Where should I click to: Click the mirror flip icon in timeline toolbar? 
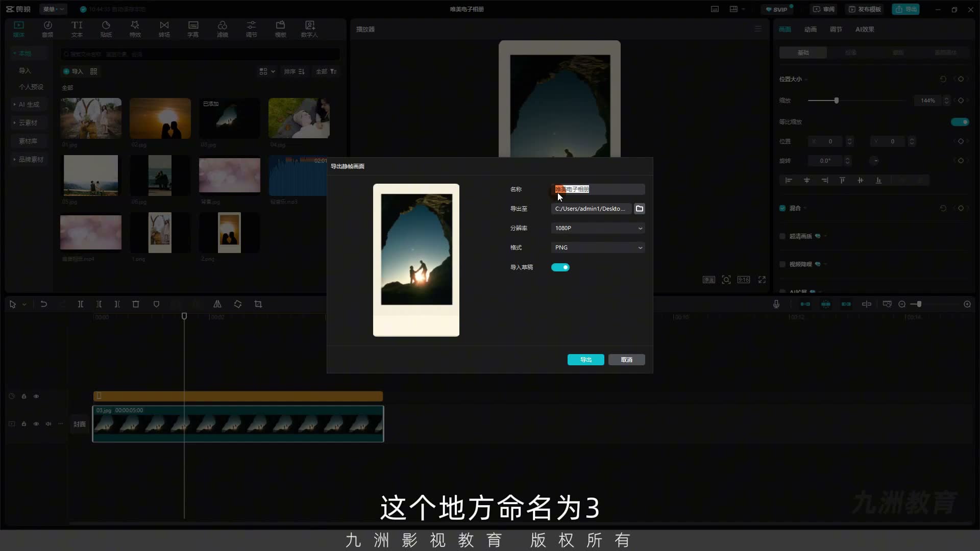point(217,304)
